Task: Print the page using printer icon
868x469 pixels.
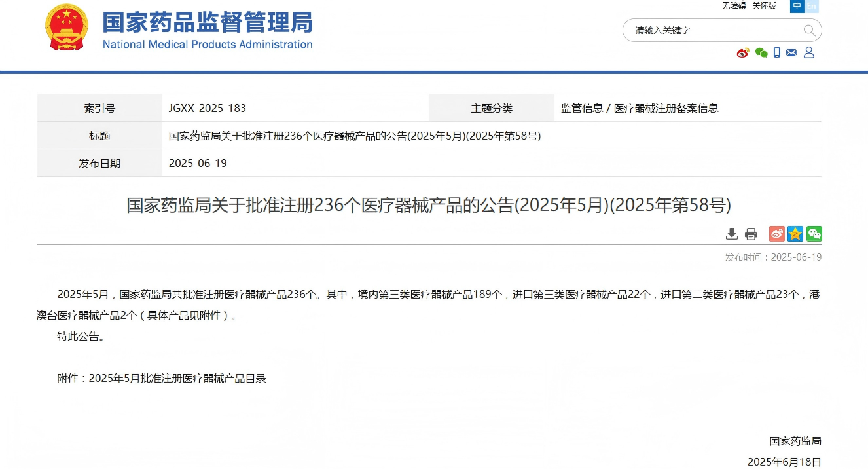Action: click(x=751, y=234)
